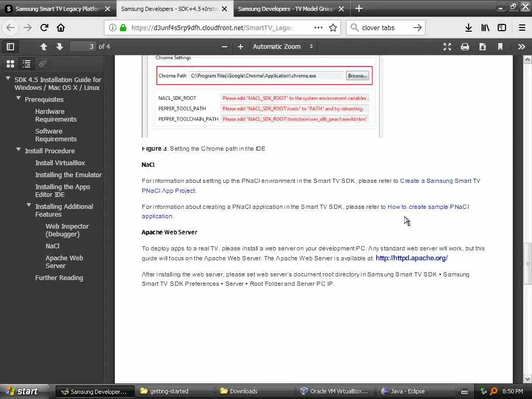Show the PDF attachments view
The width and height of the screenshot is (532, 399).
[x=43, y=63]
